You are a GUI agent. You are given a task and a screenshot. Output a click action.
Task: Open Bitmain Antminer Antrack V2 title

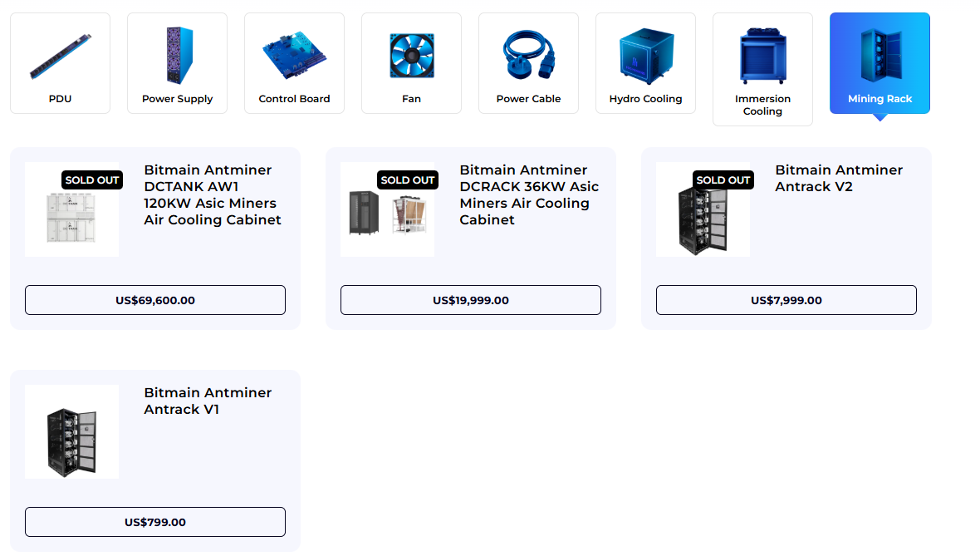pyautogui.click(x=839, y=178)
